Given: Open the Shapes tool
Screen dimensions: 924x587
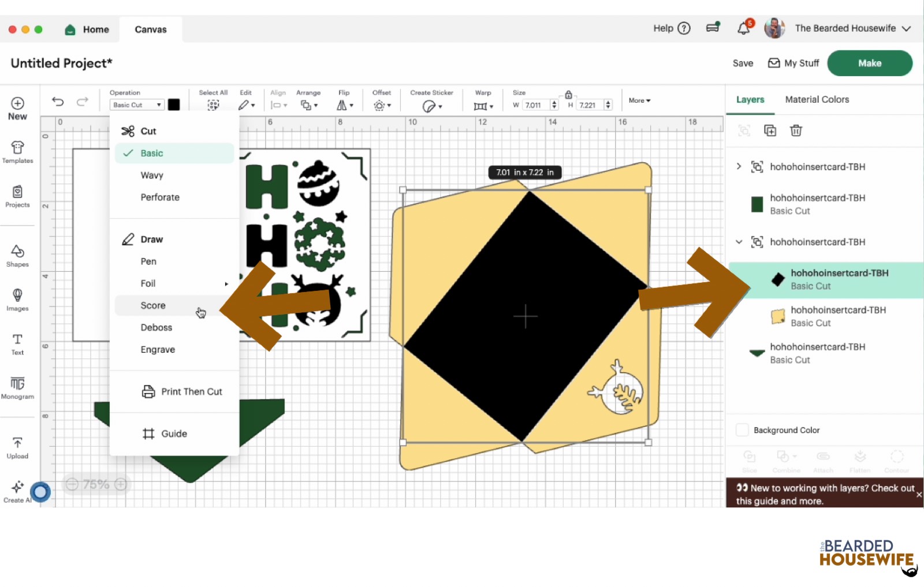Looking at the screenshot, I should point(17,256).
